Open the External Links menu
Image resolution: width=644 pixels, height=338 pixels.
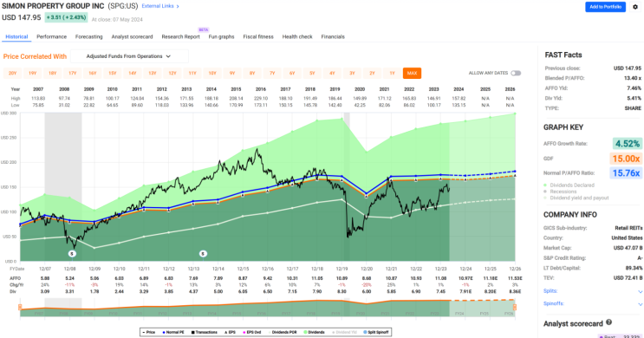click(x=160, y=6)
